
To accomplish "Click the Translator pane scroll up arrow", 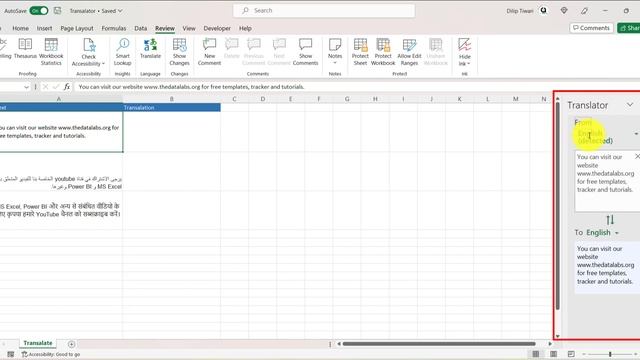I will [x=558, y=99].
